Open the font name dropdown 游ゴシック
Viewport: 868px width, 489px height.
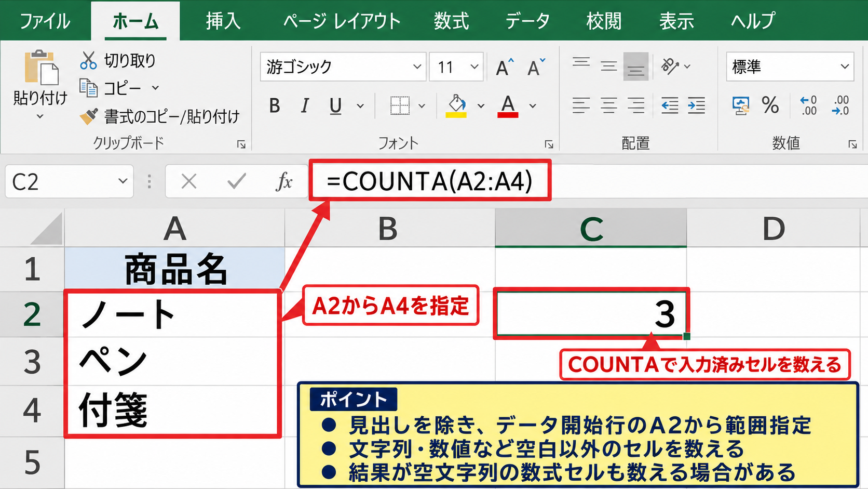417,67
